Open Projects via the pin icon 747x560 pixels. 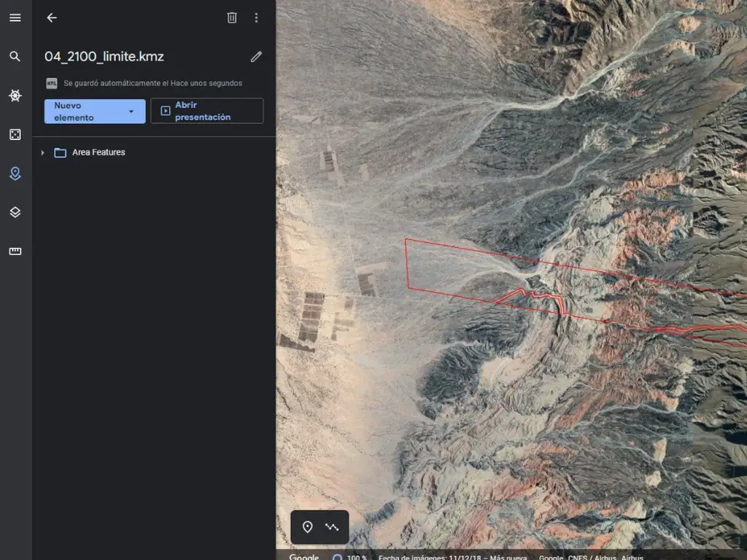point(15,174)
